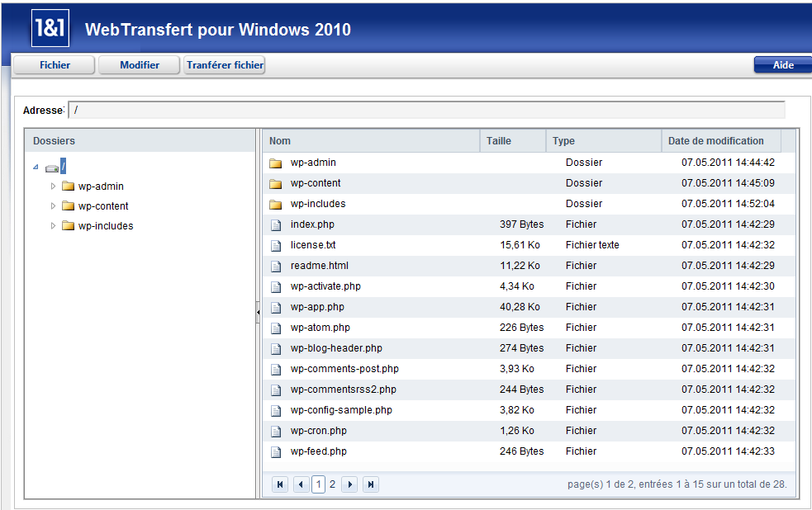Screen dimensions: 812x510
Task: Click the 1&1 logo icon
Action: pos(50,29)
